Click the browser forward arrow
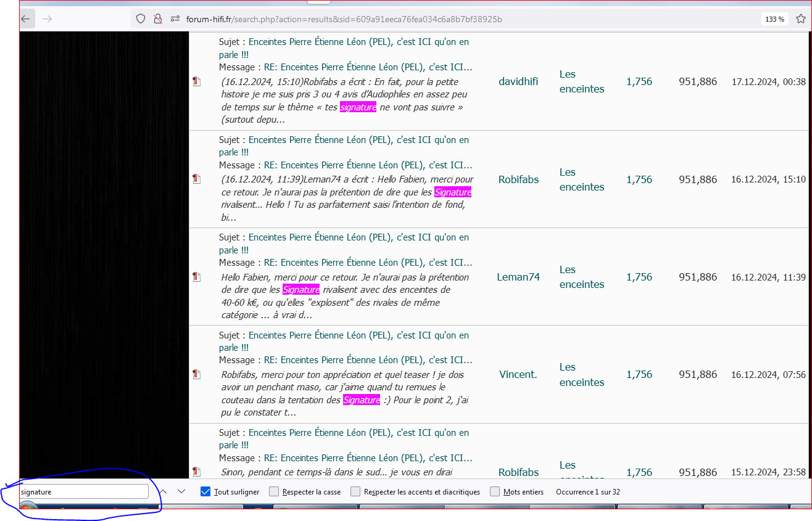Screen dimensions: 812x521 (x=48, y=19)
